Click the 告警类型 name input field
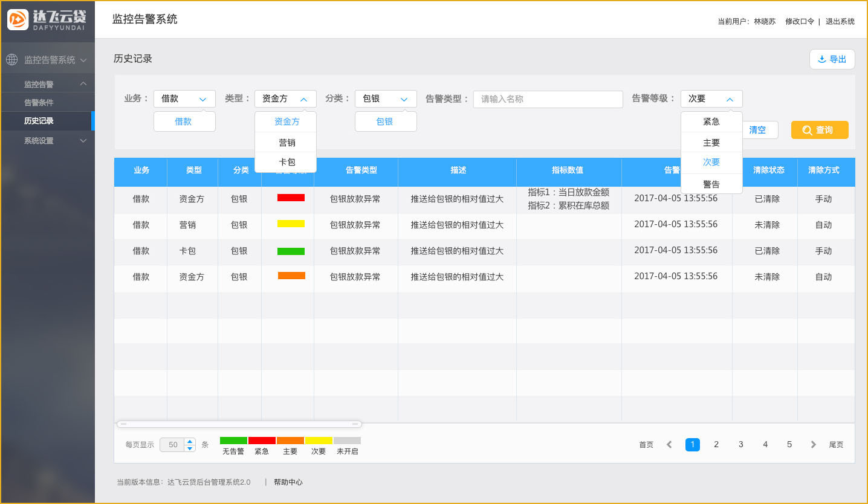 (547, 99)
